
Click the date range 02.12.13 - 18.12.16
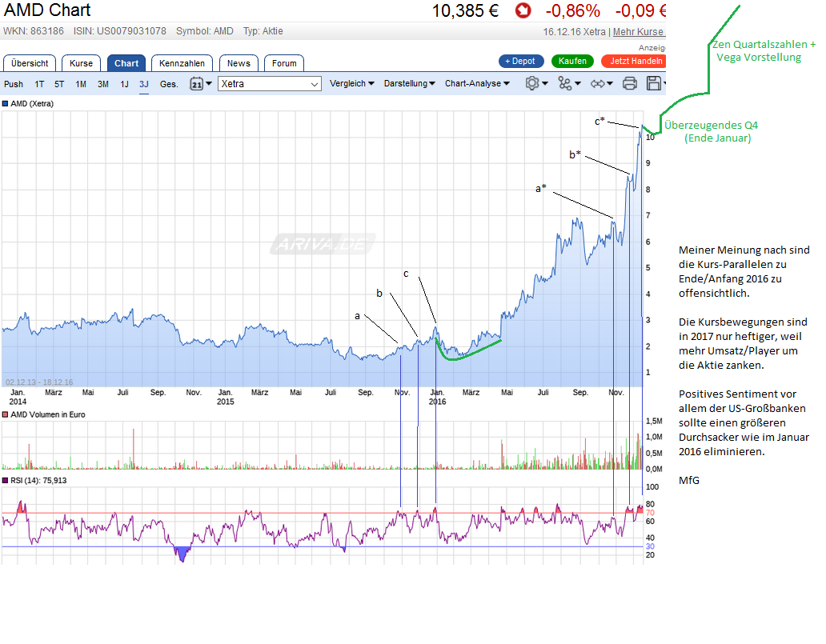coord(39,382)
